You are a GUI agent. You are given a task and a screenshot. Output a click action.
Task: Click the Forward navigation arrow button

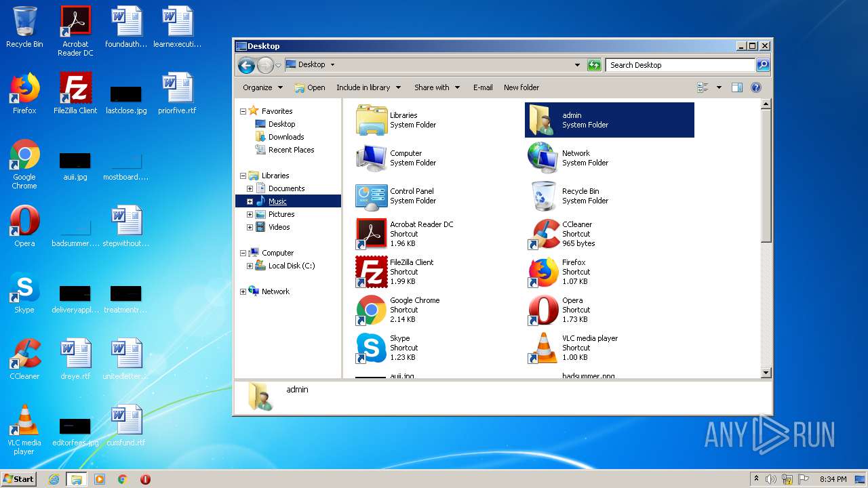click(265, 65)
